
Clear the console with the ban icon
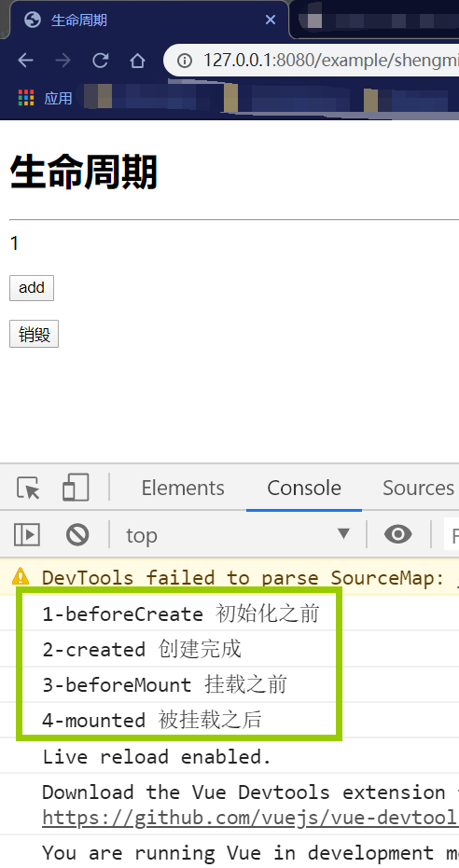coord(77,535)
